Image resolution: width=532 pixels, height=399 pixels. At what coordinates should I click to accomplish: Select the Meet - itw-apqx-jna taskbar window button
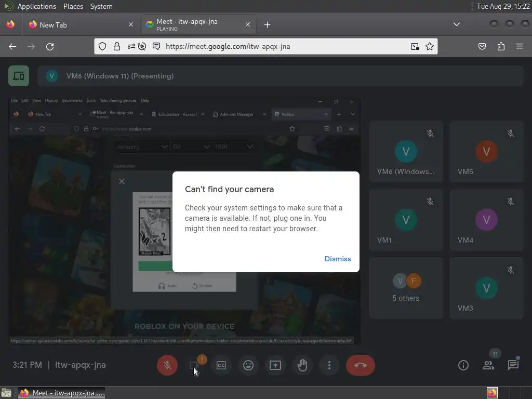61,393
